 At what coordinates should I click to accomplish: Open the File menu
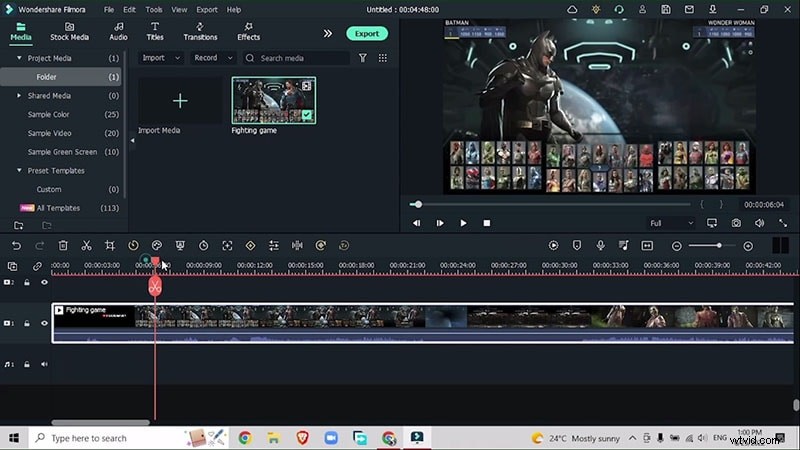pyautogui.click(x=109, y=10)
